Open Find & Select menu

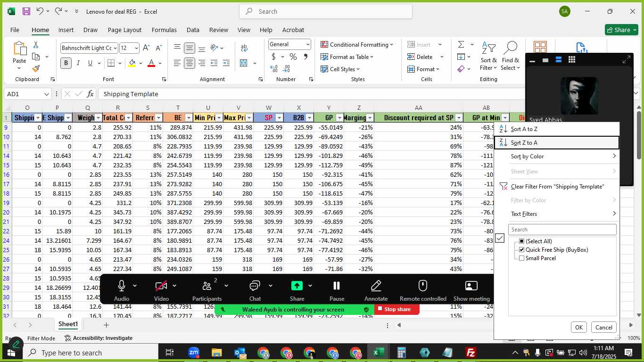(511, 56)
